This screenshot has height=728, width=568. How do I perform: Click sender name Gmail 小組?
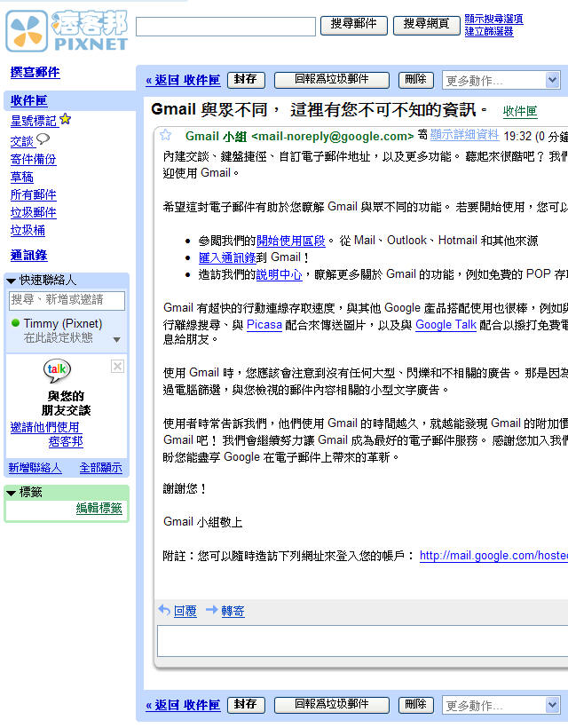(216, 136)
